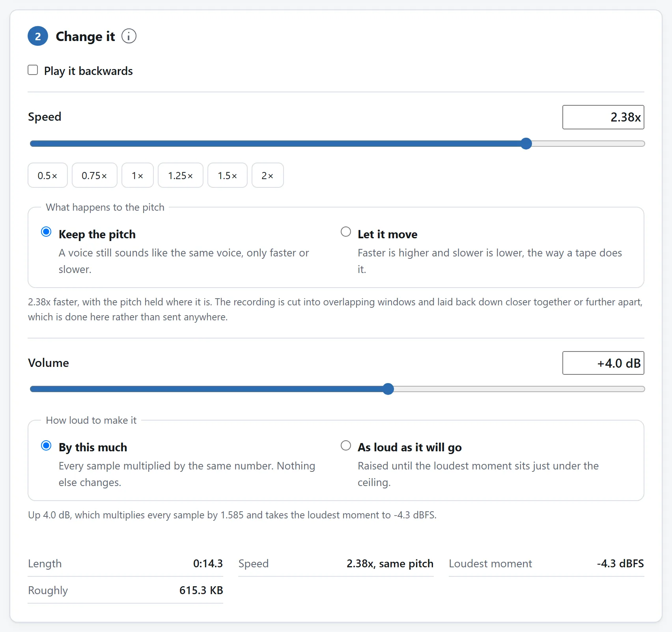The image size is (672, 632).
Task: Set speed to the 2× preset
Action: [x=268, y=175]
